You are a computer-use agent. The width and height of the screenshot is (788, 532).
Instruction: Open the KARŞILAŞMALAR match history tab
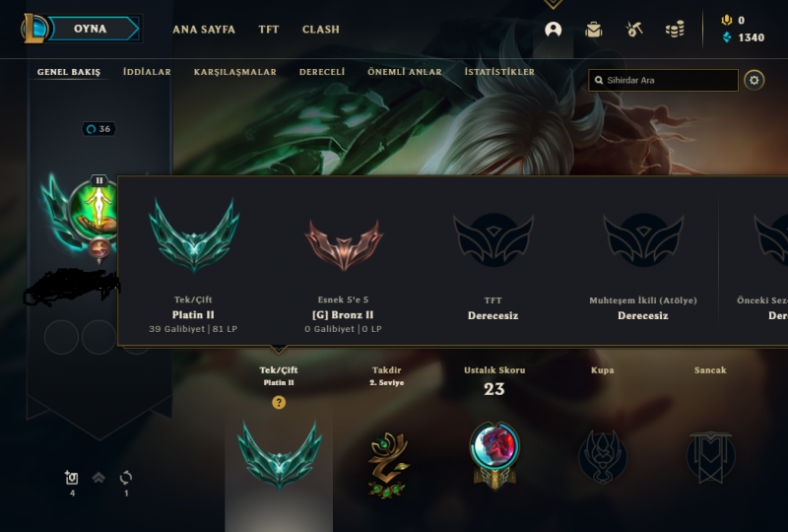tap(235, 72)
